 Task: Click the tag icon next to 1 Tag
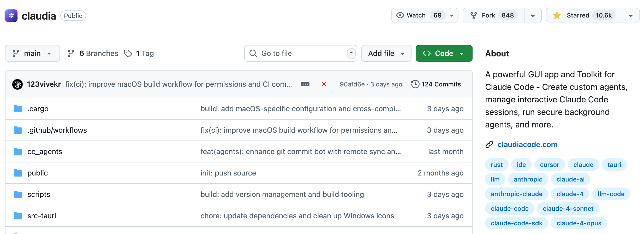click(x=128, y=53)
